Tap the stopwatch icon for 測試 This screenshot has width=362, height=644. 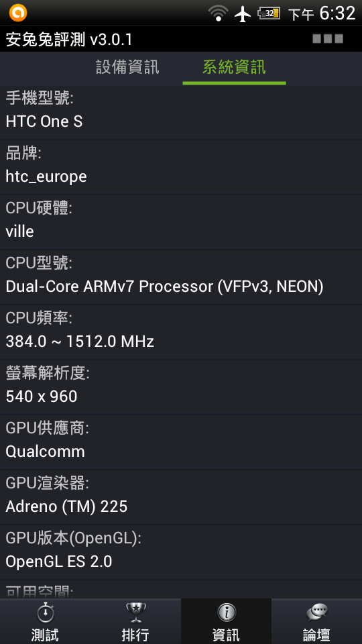pyautogui.click(x=45, y=613)
